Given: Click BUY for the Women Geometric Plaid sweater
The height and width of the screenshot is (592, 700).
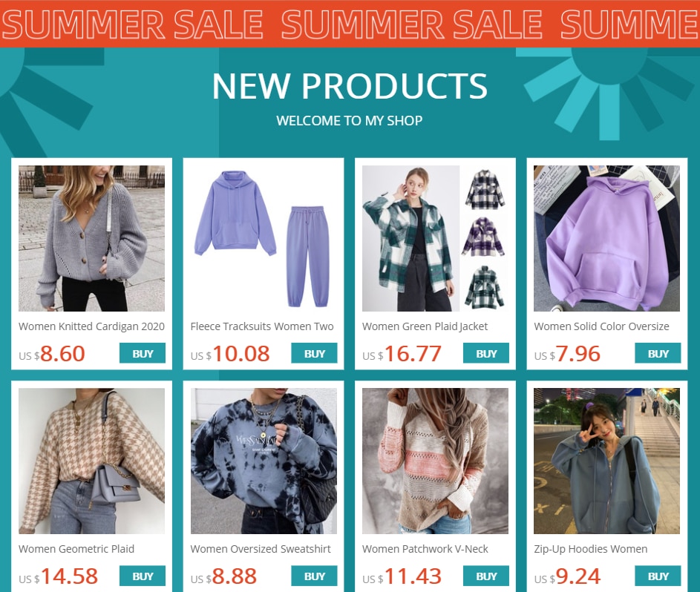Looking at the screenshot, I should 143,576.
